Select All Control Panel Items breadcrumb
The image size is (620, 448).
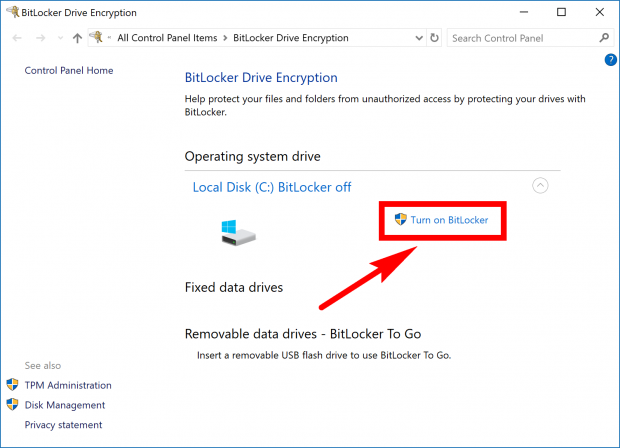(x=166, y=38)
